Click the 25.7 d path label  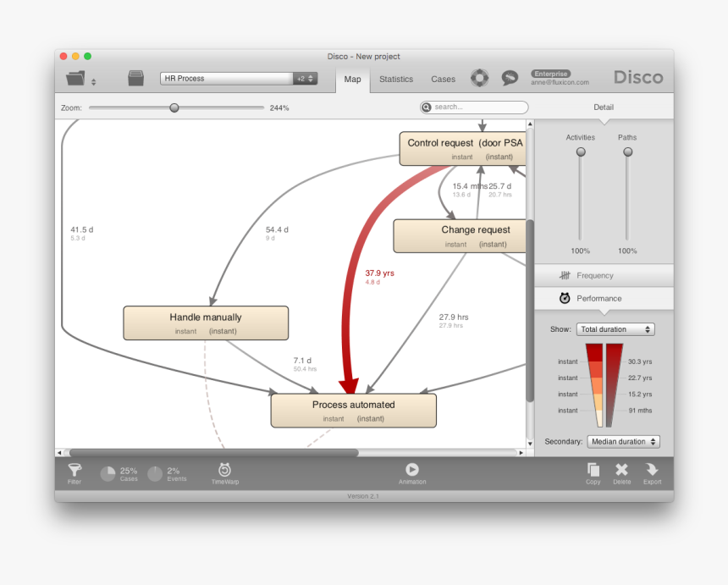(499, 185)
